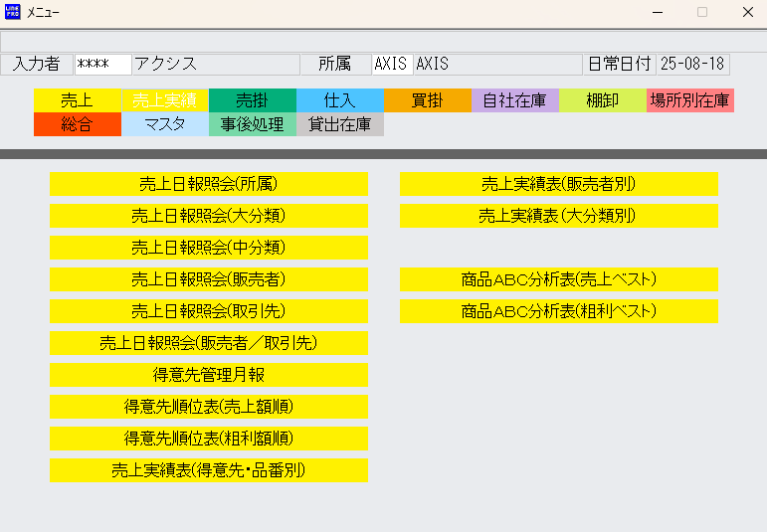Image resolution: width=767 pixels, height=532 pixels.
Task: Open the マスタ tab
Action: tap(164, 124)
